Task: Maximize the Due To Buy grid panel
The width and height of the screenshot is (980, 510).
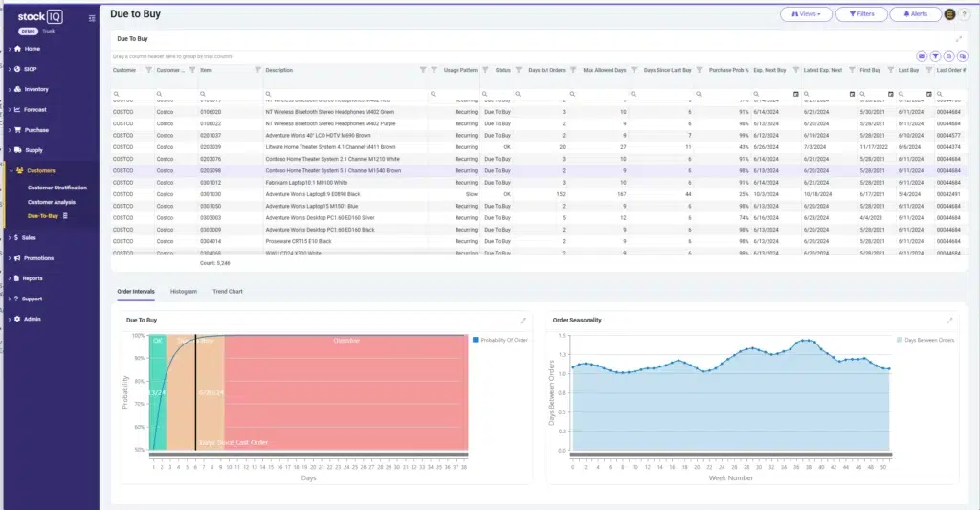Action: 959,38
